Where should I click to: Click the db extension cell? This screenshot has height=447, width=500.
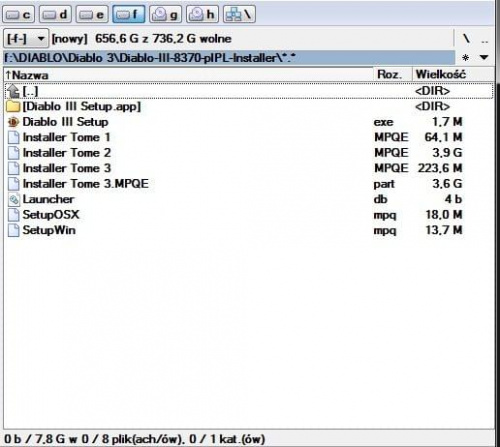click(380, 199)
